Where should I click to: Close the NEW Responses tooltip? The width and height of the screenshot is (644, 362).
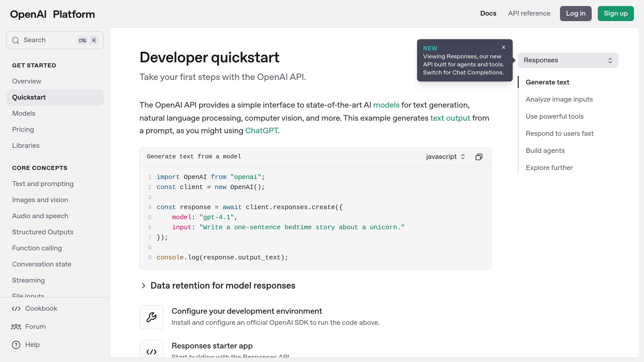tap(503, 47)
